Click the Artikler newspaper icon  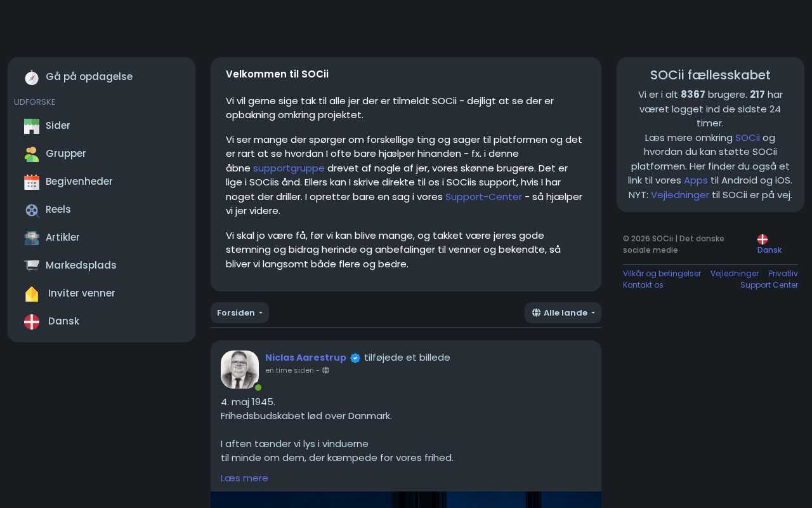pos(32,237)
